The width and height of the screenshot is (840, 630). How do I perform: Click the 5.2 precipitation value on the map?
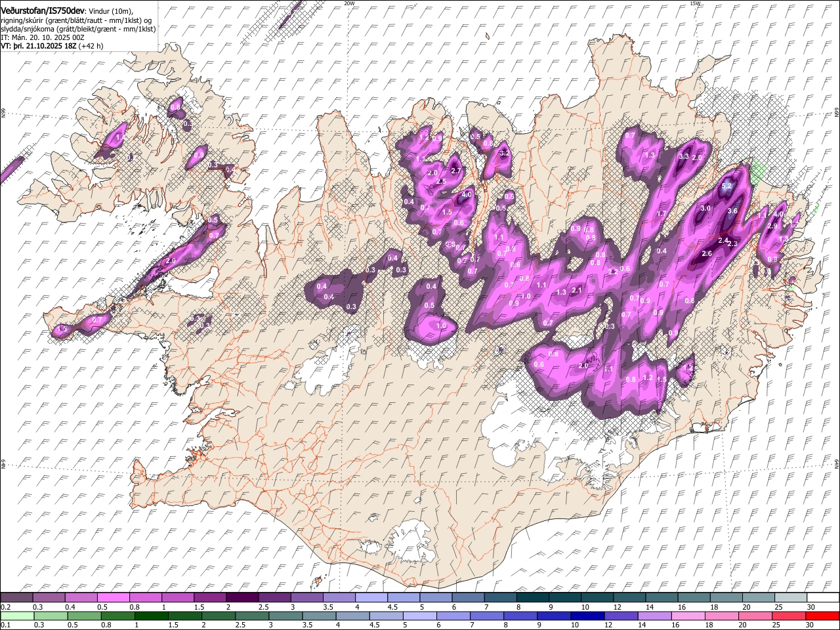coord(726,186)
